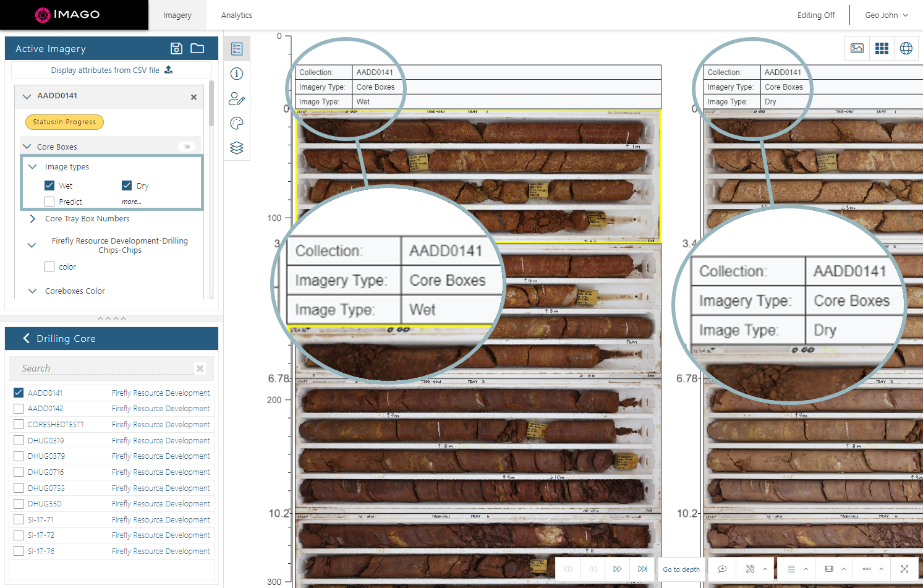Click the lines layout icon
The height and width of the screenshot is (588, 923).
791,569
